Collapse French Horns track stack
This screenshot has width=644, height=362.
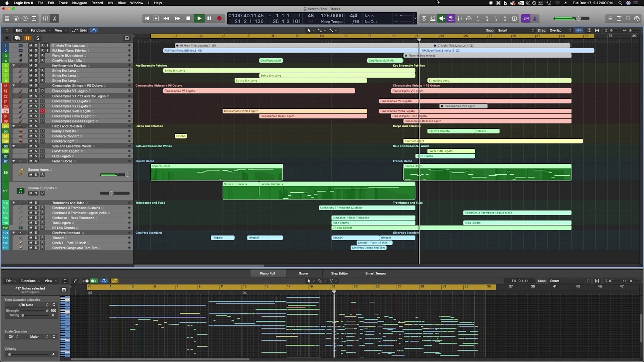pyautogui.click(x=14, y=161)
